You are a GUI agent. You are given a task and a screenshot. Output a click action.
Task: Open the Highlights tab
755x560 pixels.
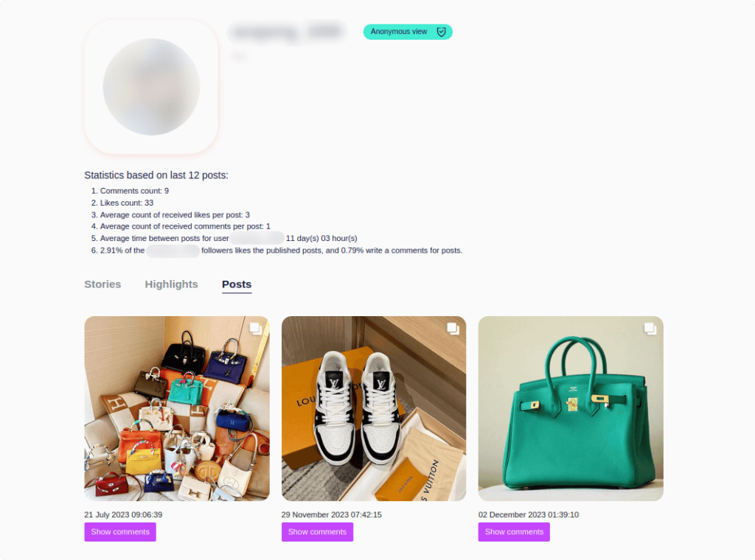coord(171,284)
